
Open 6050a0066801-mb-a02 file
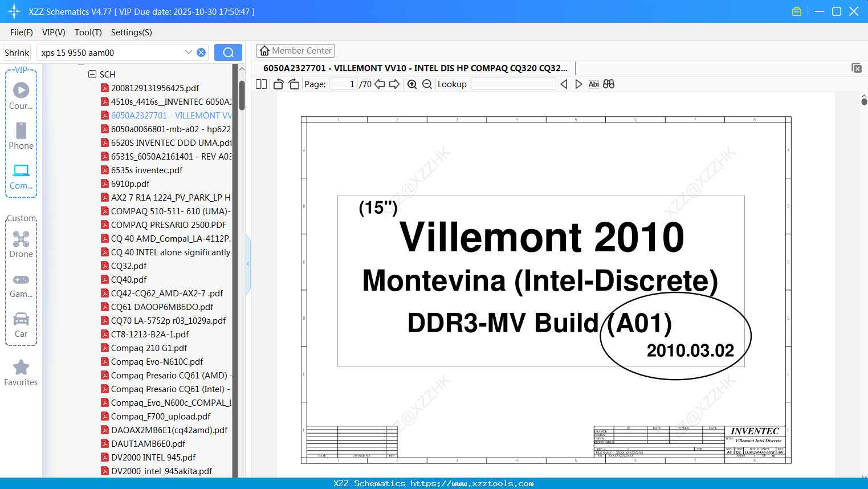[x=171, y=129]
